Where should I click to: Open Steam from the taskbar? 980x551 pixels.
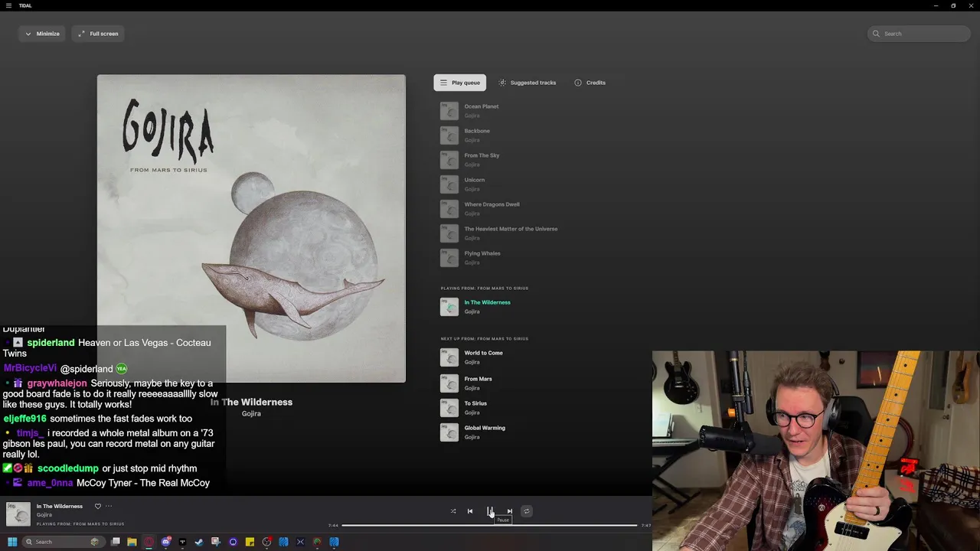199,542
